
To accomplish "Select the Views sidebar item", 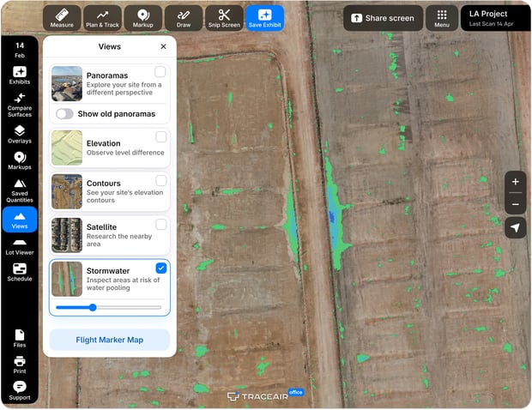I will click(x=20, y=220).
